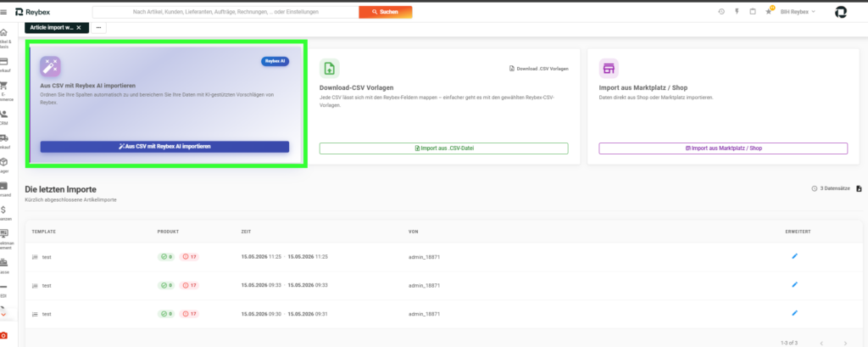Click the Import aus .CSV-Datei button
The height and width of the screenshot is (347, 868).
(443, 148)
